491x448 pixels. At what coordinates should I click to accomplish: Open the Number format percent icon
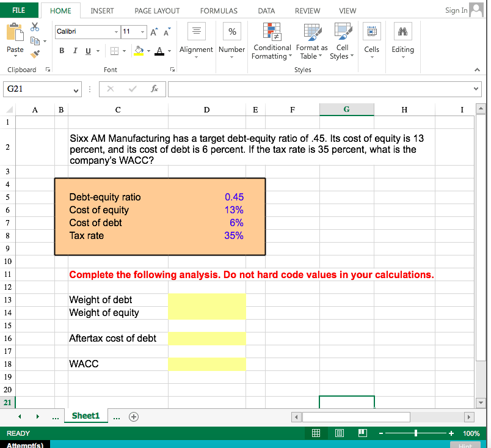click(x=231, y=31)
